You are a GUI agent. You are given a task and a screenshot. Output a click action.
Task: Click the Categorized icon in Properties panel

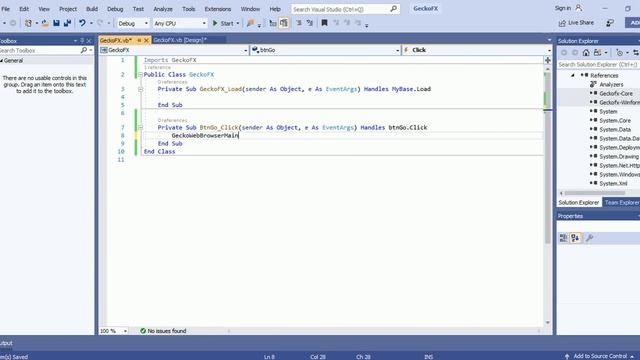click(563, 238)
